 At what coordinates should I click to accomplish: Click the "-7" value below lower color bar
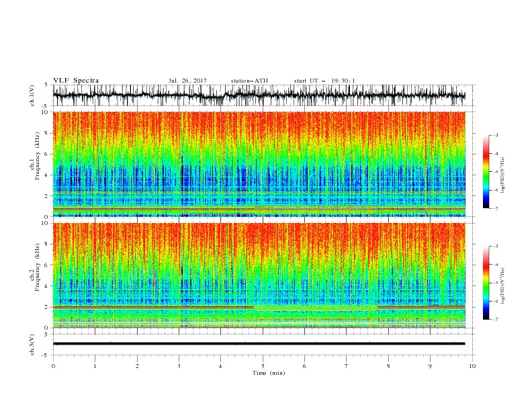[495, 320]
